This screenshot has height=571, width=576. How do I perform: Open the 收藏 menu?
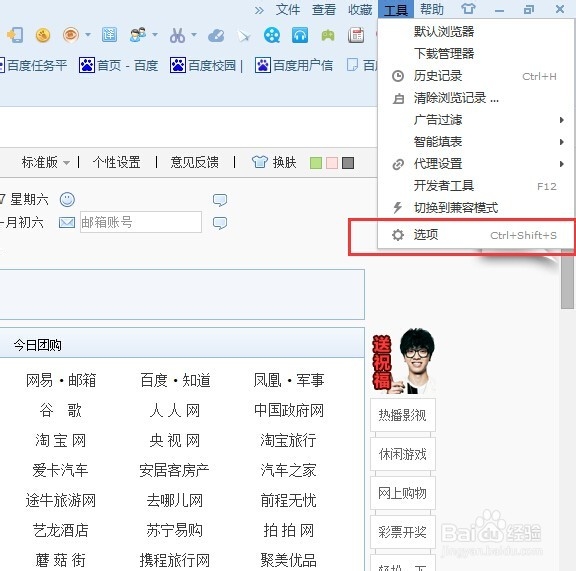pos(360,10)
